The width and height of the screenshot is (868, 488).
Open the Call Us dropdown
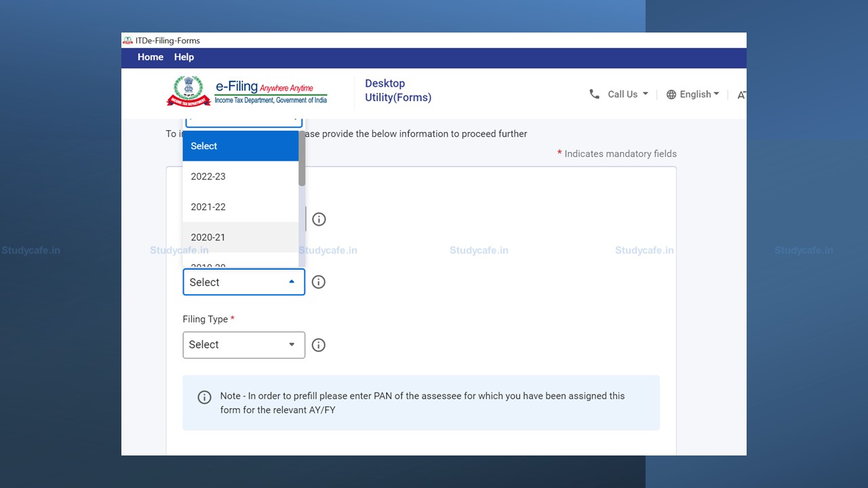627,94
